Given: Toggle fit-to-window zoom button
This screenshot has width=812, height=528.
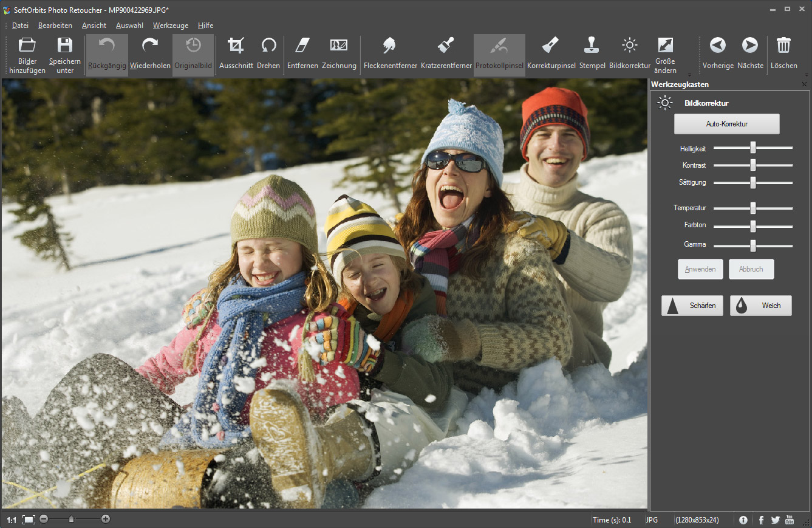Looking at the screenshot, I should tap(29, 519).
